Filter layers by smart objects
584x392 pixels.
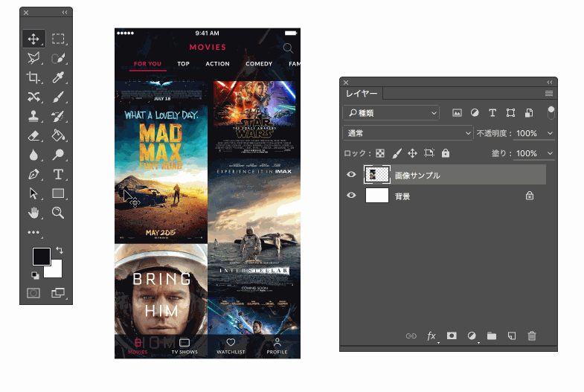point(528,113)
